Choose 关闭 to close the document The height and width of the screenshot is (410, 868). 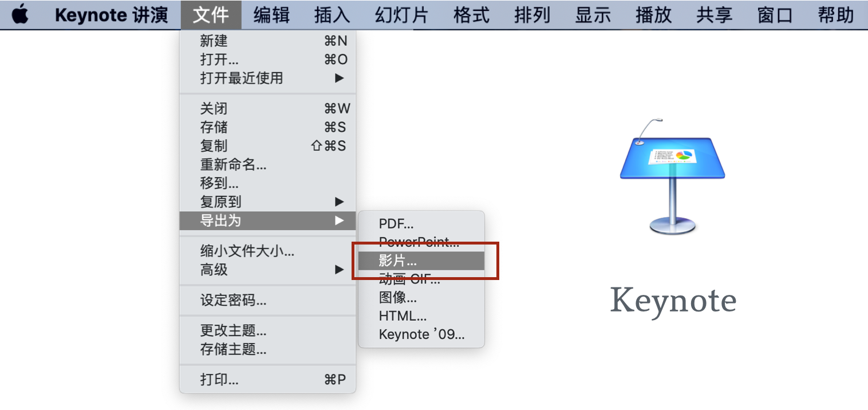tap(268, 109)
